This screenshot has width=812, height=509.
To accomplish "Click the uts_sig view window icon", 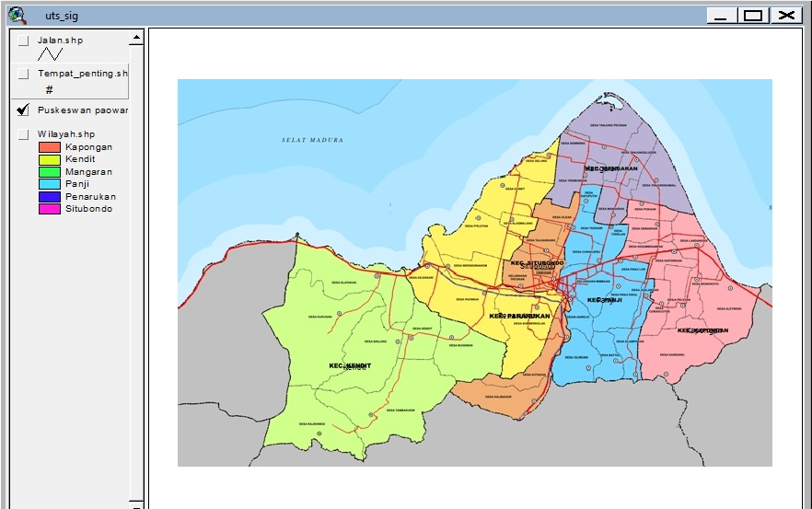I will tap(18, 15).
